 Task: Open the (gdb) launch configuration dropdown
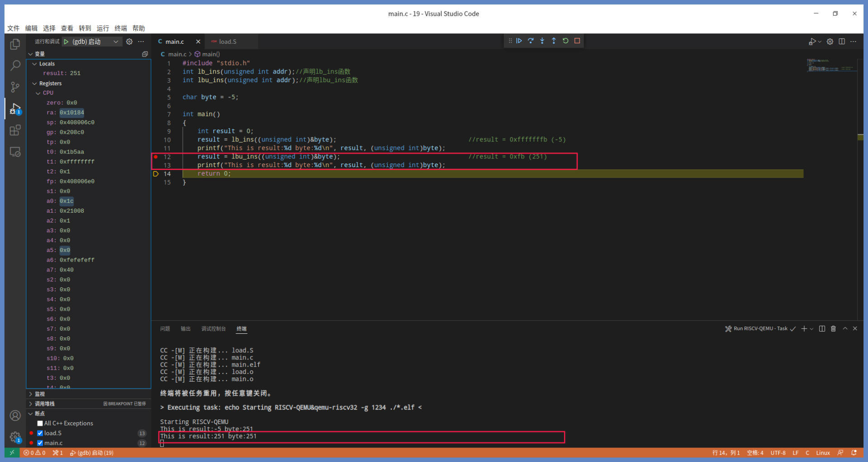[x=116, y=42]
